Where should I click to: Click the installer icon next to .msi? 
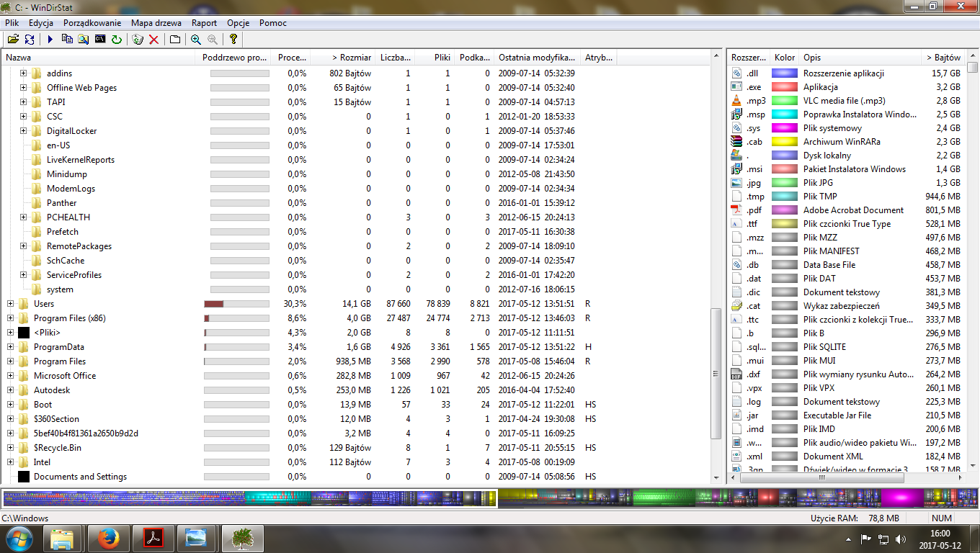[x=736, y=169]
